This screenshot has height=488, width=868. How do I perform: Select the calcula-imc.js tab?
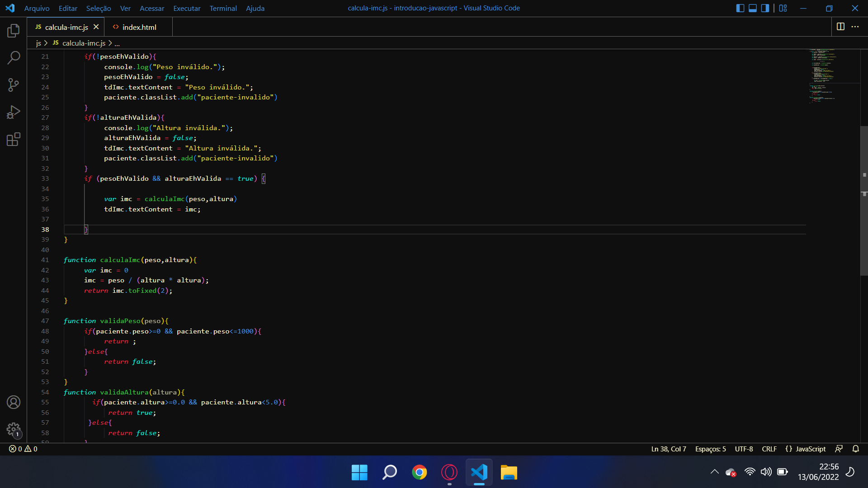[x=66, y=27]
